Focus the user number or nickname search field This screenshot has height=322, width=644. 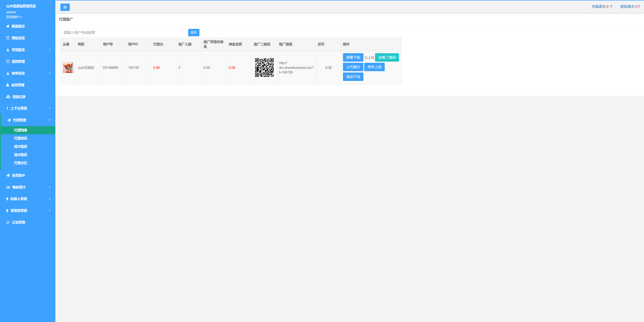(x=124, y=33)
